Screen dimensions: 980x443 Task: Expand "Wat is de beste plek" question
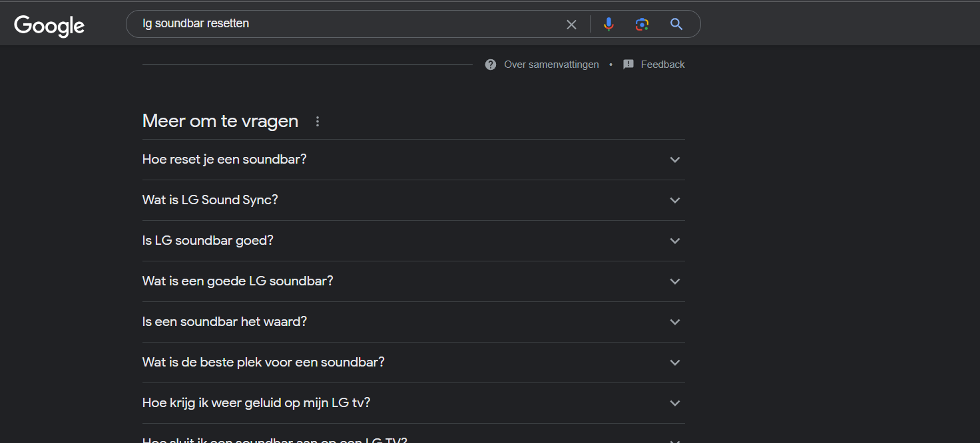point(264,363)
